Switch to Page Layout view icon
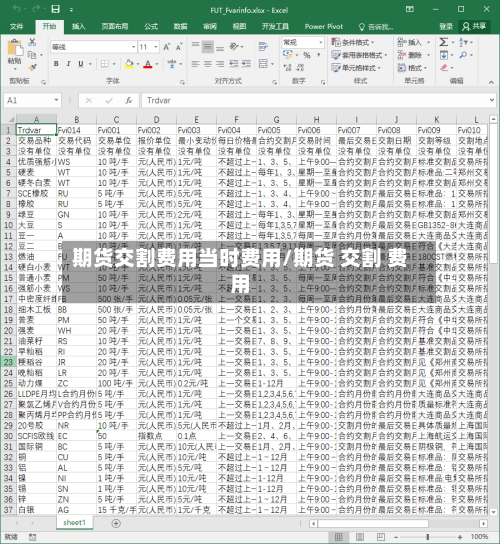Viewport: 500px width, 544px height. [x=360, y=537]
